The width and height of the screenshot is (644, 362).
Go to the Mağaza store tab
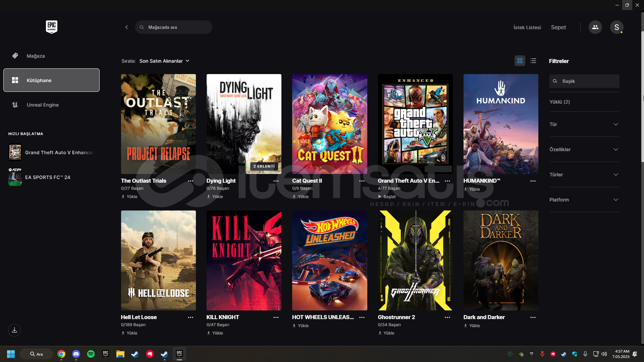click(x=36, y=56)
